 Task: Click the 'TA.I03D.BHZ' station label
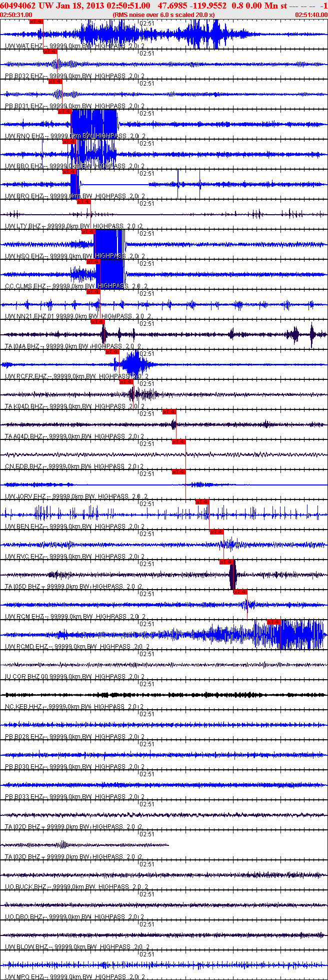(x=23, y=857)
